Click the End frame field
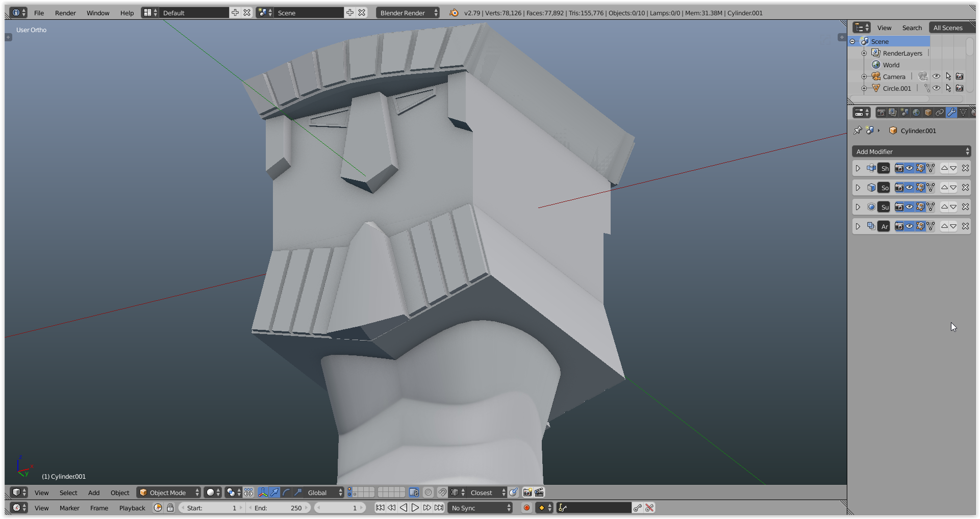This screenshot has width=980, height=519. pyautogui.click(x=278, y=508)
